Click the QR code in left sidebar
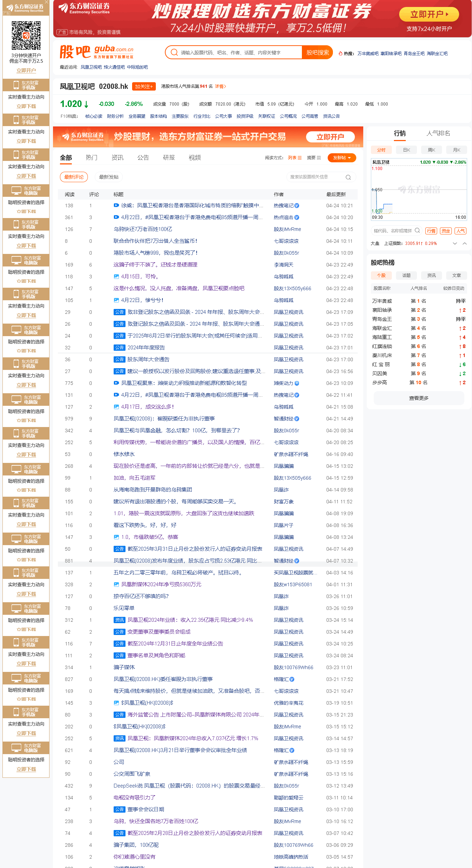 26,36
